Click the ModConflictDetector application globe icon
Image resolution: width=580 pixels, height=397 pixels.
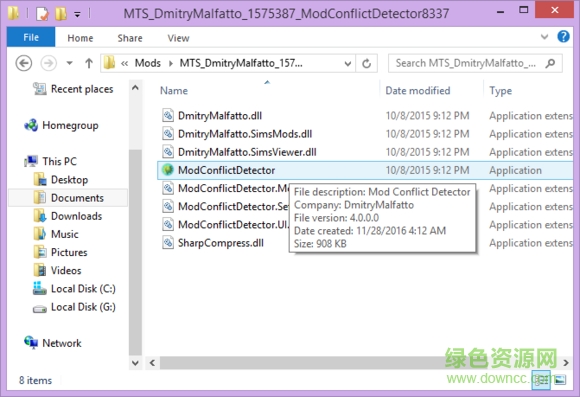tap(168, 170)
